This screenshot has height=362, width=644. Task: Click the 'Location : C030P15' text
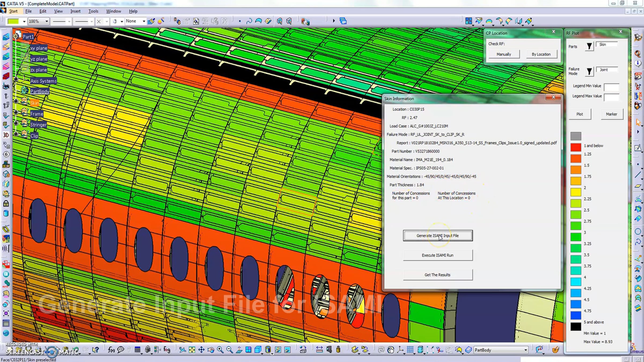408,109
